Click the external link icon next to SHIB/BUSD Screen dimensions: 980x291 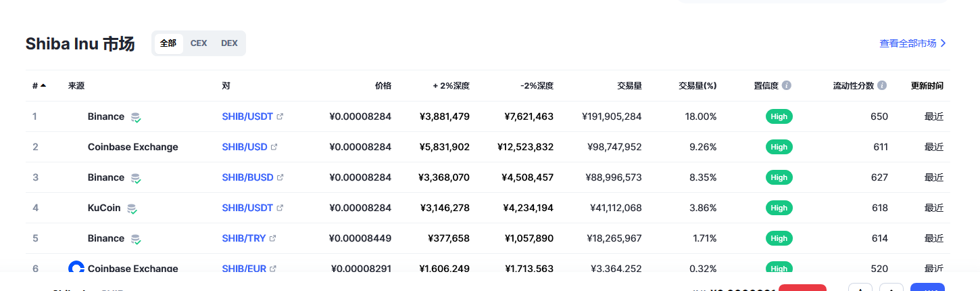click(x=280, y=177)
